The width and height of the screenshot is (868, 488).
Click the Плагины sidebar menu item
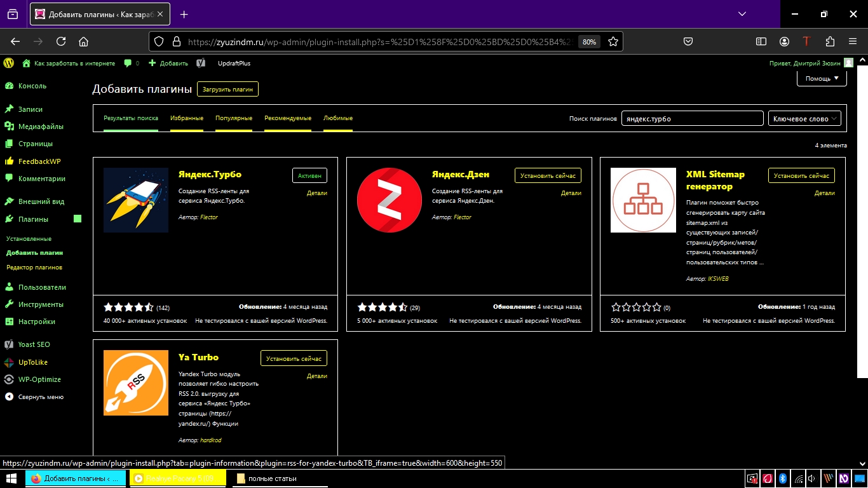click(33, 219)
